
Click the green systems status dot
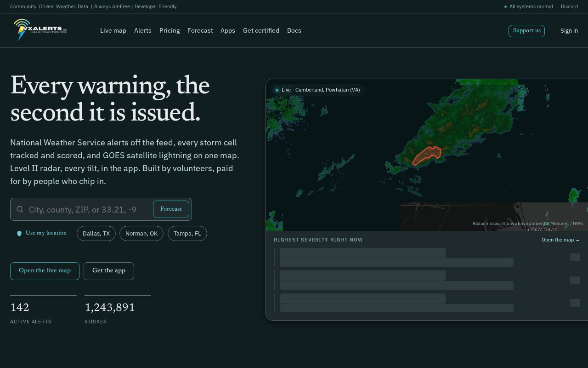point(505,6)
